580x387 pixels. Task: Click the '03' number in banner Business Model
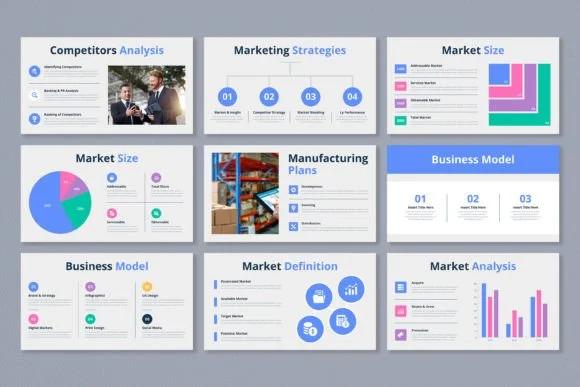click(x=525, y=199)
